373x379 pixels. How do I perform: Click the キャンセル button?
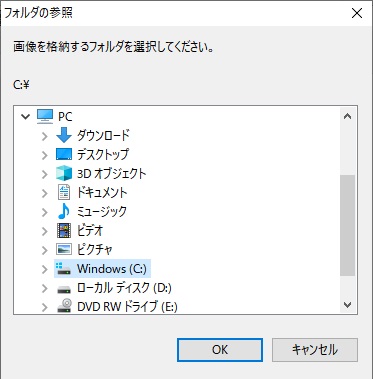click(x=315, y=350)
